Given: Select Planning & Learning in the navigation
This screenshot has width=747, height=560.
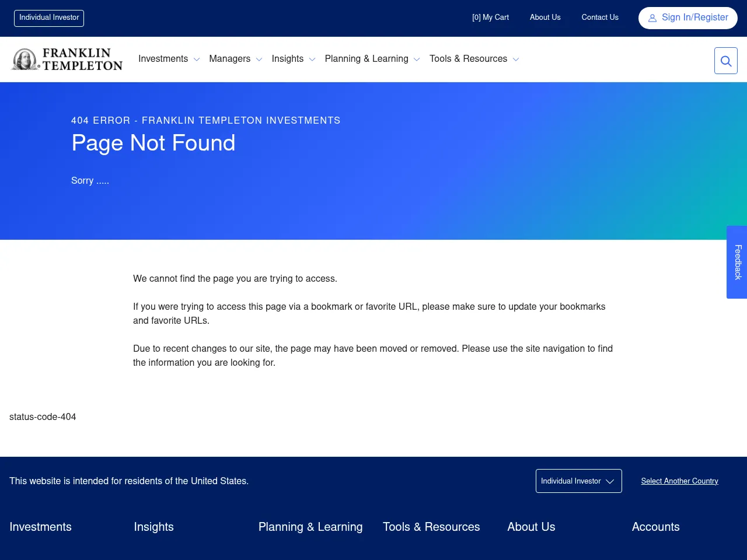Looking at the screenshot, I should [366, 59].
